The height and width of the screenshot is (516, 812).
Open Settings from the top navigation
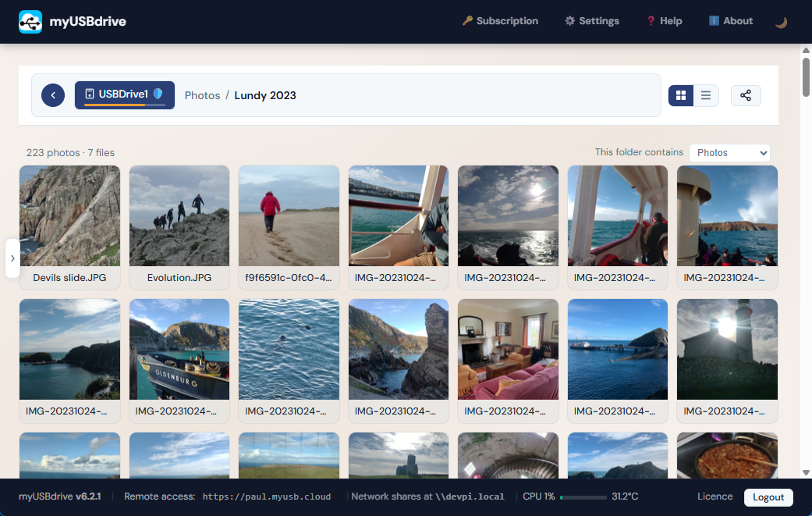tap(592, 21)
